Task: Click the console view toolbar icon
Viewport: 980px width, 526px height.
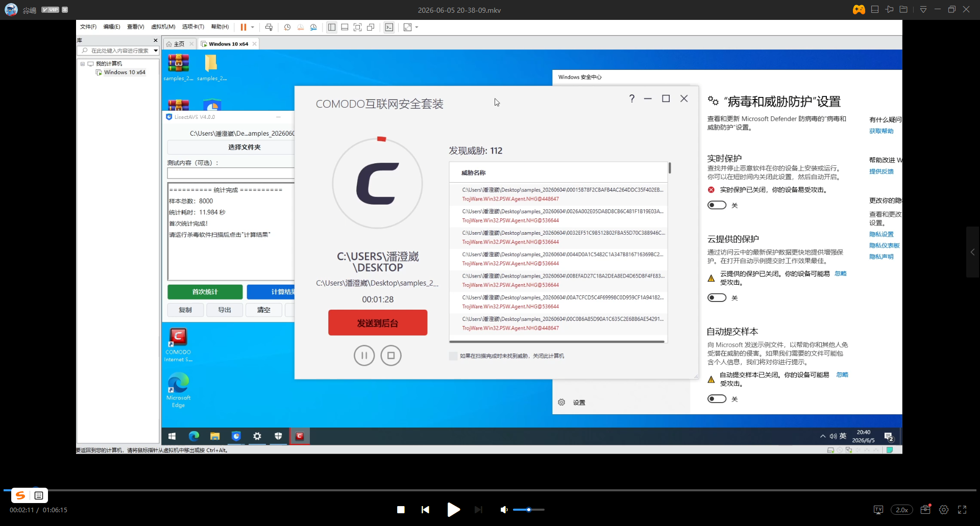Action: 389,27
